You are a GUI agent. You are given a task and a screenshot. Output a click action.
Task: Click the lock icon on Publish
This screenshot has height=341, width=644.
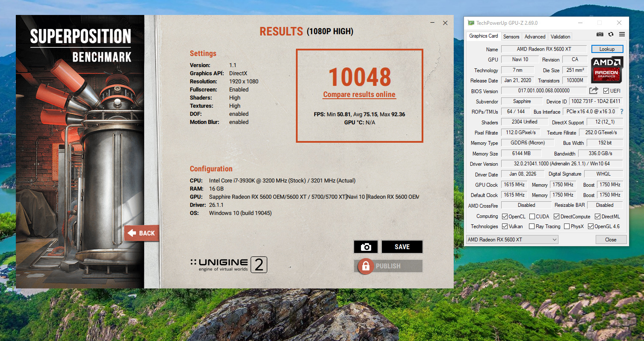pyautogui.click(x=366, y=266)
